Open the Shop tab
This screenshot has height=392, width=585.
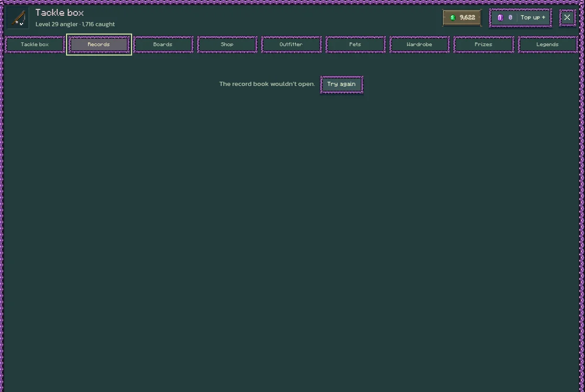(x=227, y=45)
